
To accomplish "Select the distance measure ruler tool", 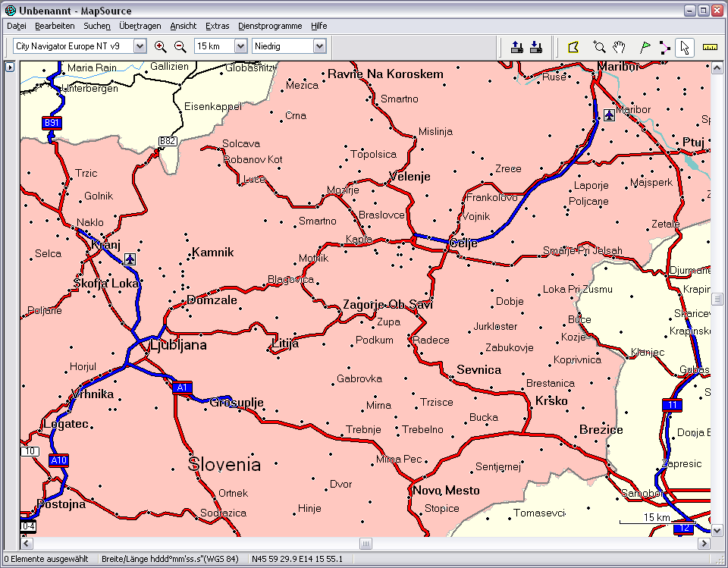I will tap(710, 47).
